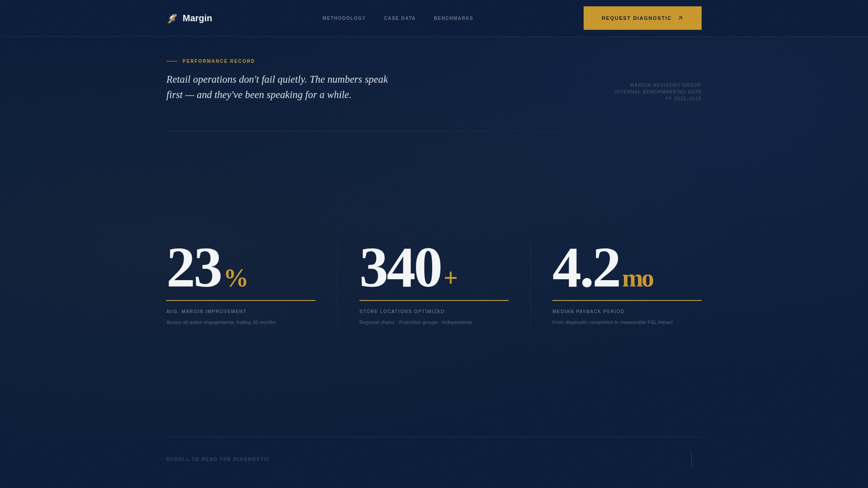Click Store Locations Optimized label
Viewport: 868px width, 488px height.
point(402,311)
